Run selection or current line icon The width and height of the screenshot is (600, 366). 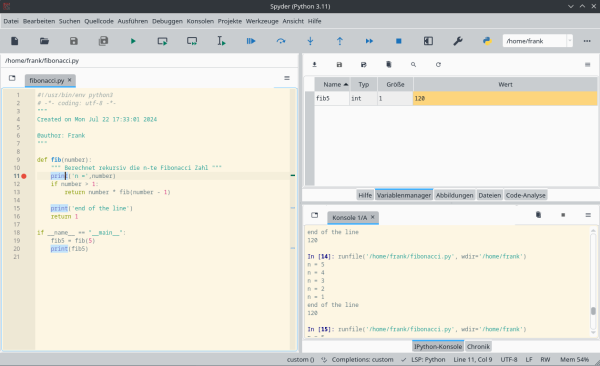[x=222, y=41]
